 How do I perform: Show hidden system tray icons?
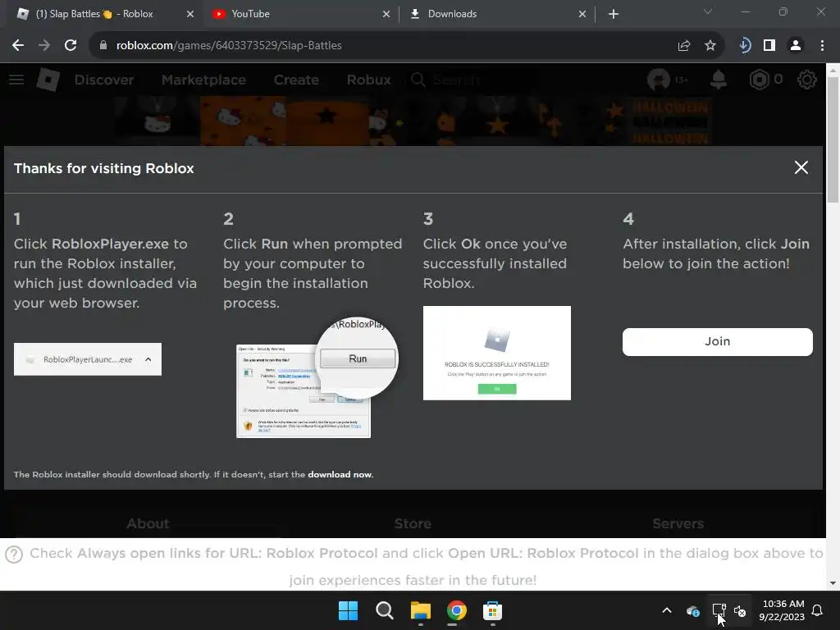tap(667, 610)
